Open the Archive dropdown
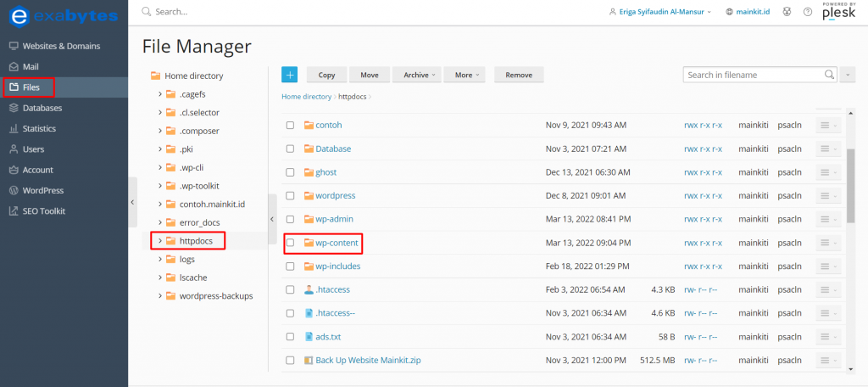 click(x=417, y=75)
